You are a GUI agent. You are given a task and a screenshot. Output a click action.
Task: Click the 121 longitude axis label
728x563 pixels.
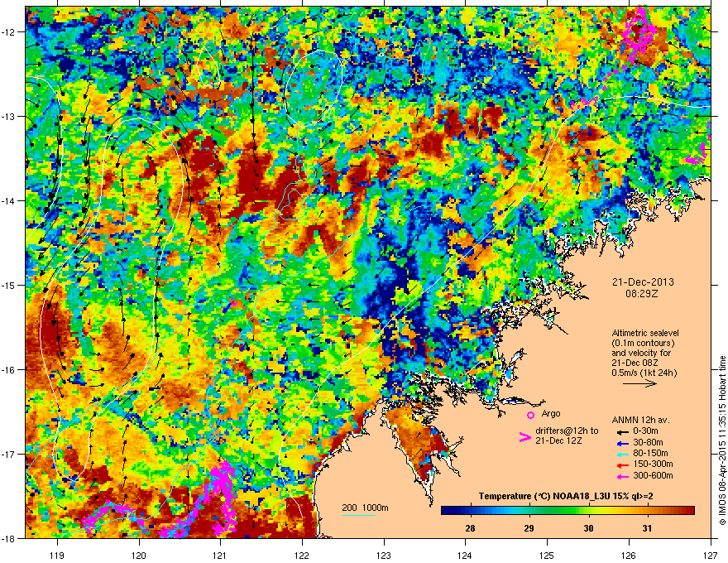pyautogui.click(x=220, y=555)
